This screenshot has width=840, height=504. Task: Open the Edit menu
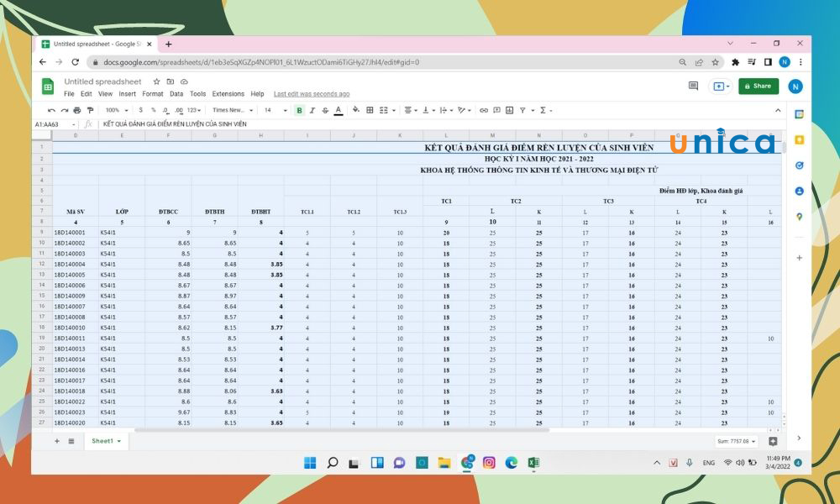pos(87,94)
